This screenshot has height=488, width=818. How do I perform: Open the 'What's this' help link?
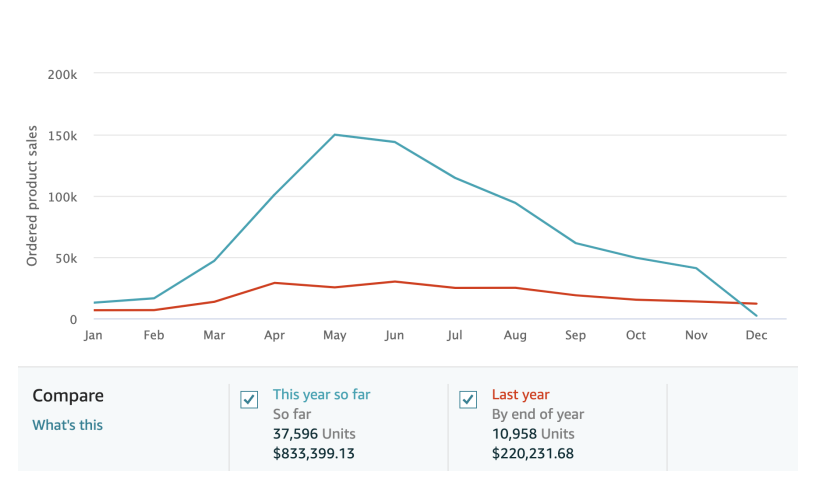pyautogui.click(x=67, y=425)
